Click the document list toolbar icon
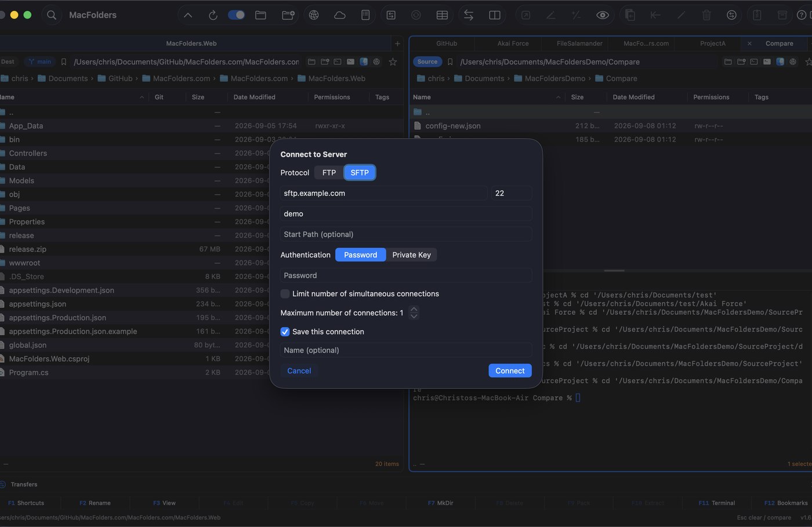Screen dimensions: 812x527 click(x=365, y=15)
